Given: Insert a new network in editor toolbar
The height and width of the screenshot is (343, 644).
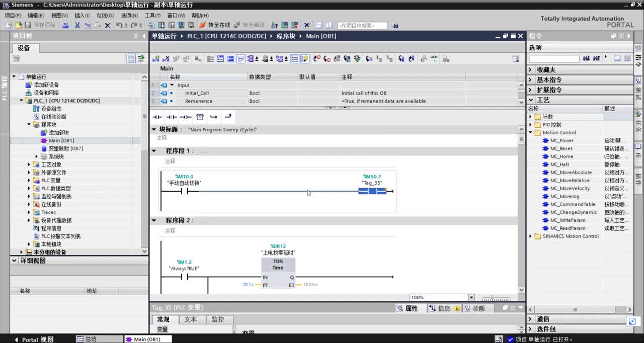Looking at the screenshot, I should coord(155,59).
